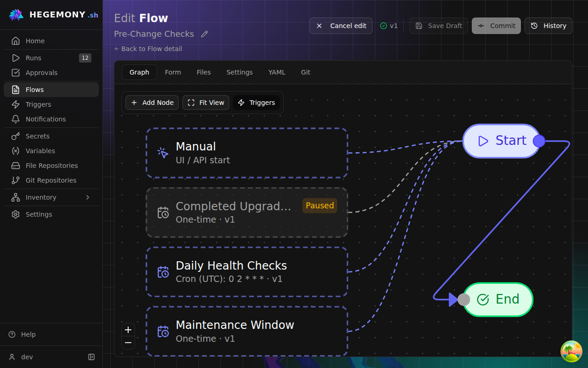Open the flow History
The width and height of the screenshot is (588, 368).
[x=548, y=26]
